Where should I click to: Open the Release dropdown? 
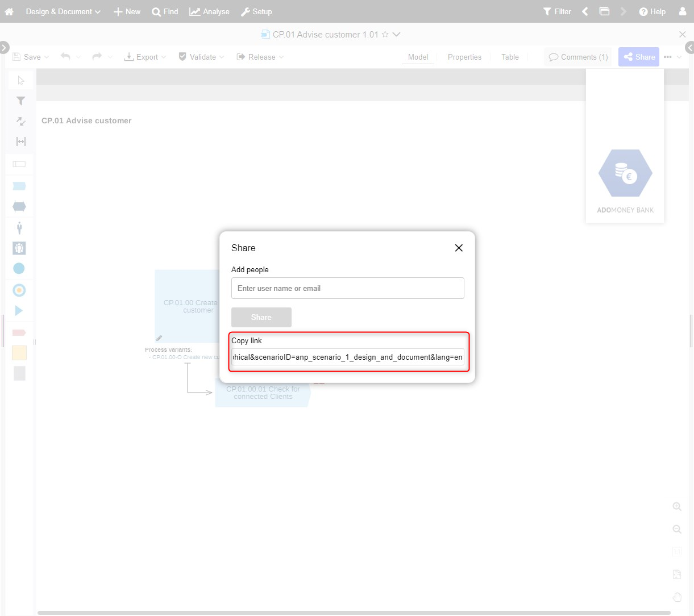260,57
